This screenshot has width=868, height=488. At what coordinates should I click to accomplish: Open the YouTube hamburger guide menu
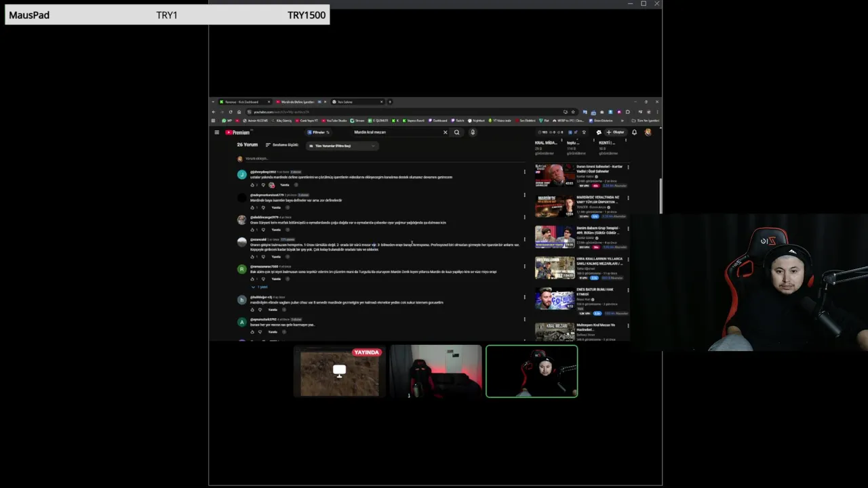[217, 132]
